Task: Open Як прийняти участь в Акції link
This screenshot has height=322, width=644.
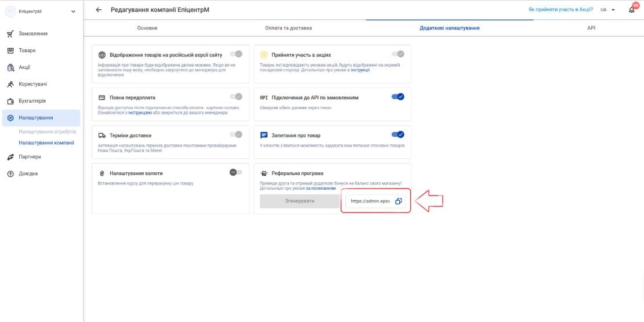Action: click(560, 9)
